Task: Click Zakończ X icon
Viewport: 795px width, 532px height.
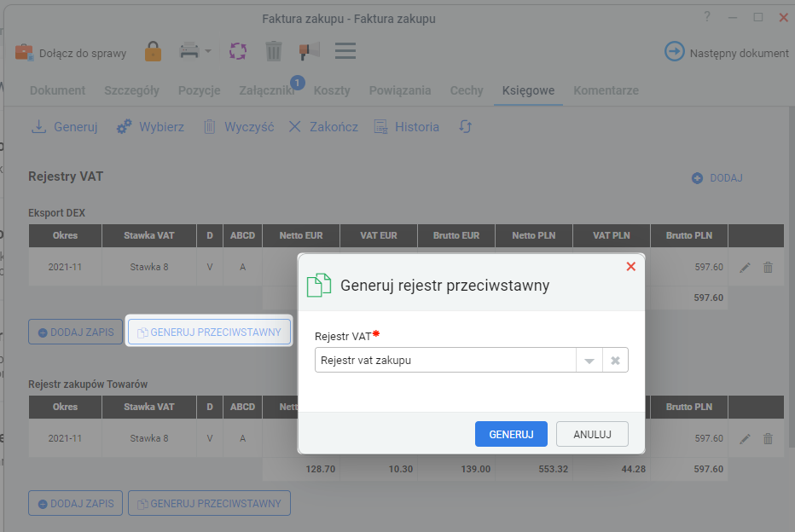Action: [x=294, y=127]
